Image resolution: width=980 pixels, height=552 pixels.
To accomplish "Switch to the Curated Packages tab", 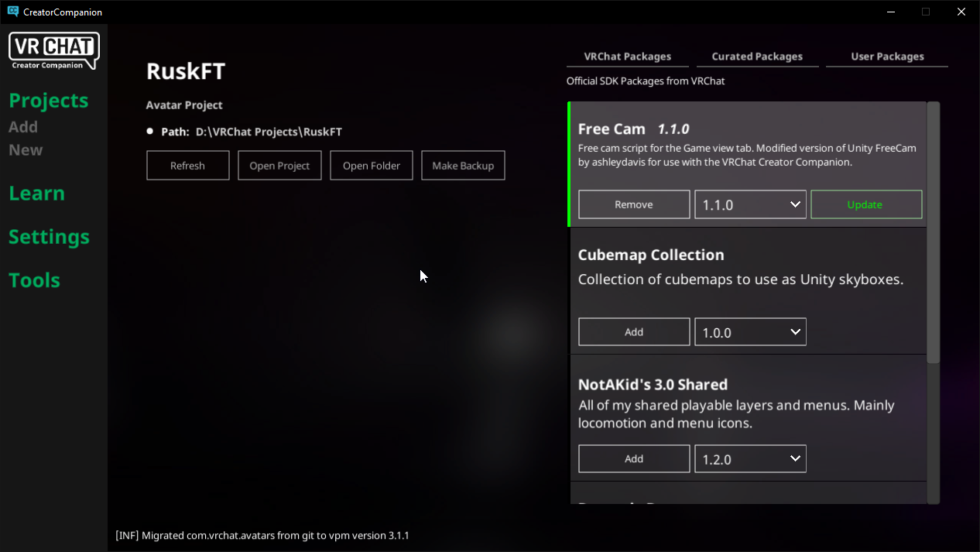I will tap(757, 57).
